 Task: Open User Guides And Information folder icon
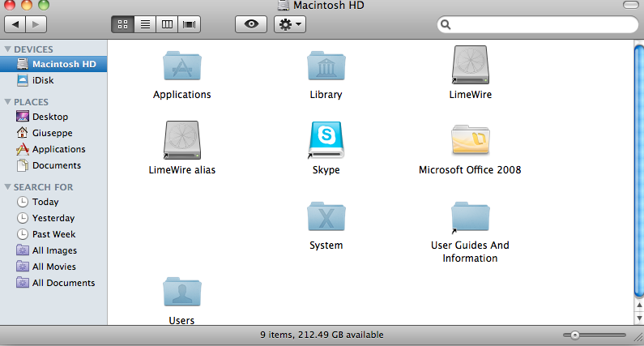tap(471, 217)
